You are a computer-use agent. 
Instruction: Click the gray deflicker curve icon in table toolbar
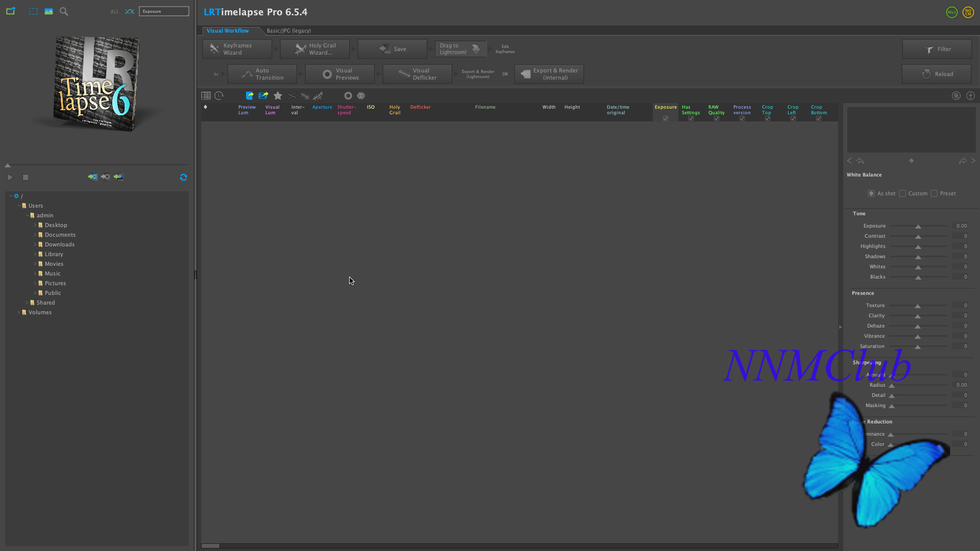[305, 95]
